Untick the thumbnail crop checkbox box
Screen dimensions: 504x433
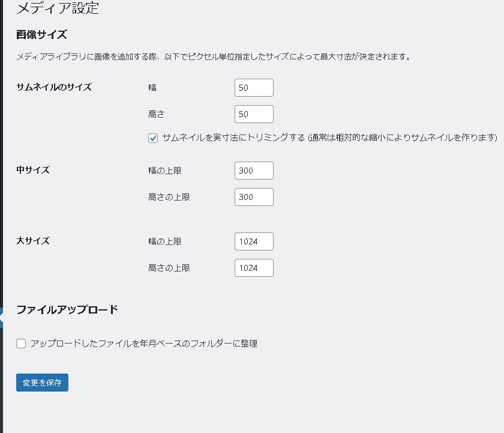[153, 138]
